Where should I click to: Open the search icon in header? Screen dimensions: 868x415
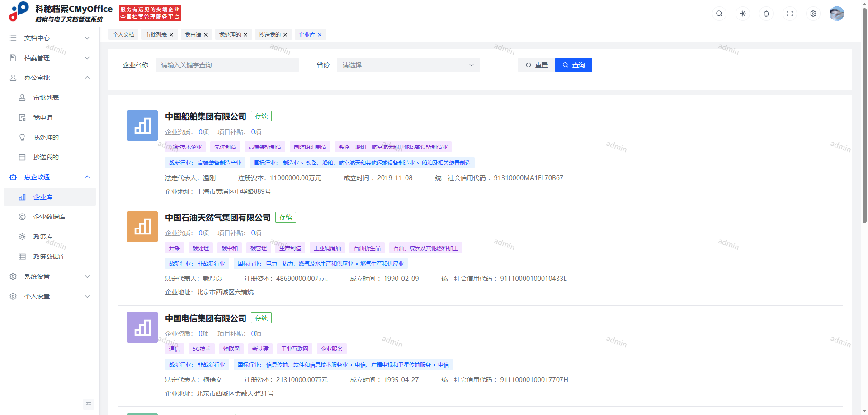719,14
